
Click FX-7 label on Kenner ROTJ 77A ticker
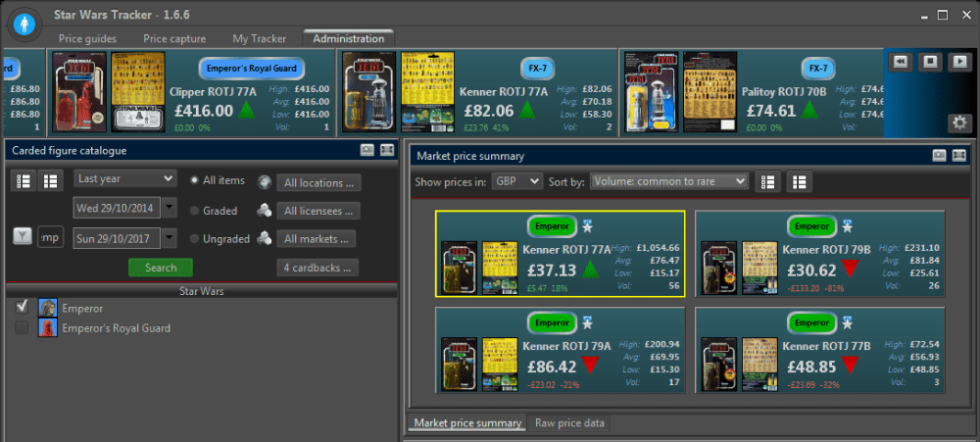(537, 69)
